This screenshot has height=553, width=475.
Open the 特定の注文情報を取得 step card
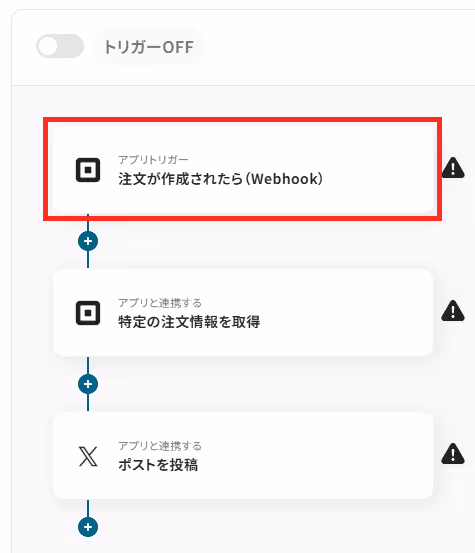click(243, 313)
